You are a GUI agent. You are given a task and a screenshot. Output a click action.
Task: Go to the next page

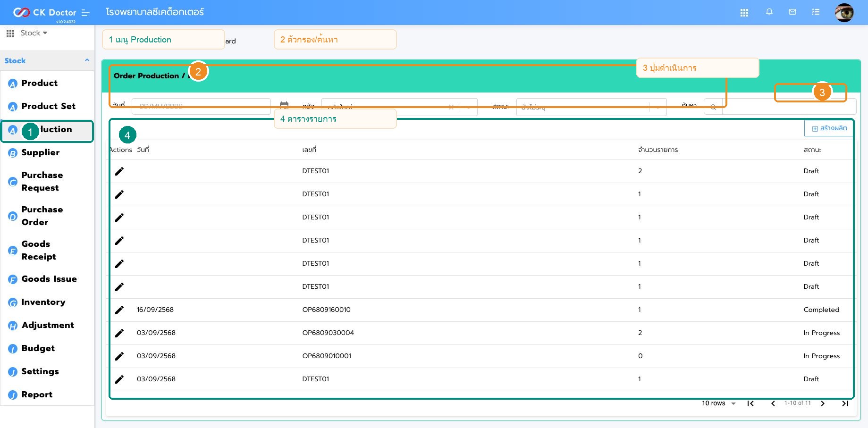pos(823,403)
